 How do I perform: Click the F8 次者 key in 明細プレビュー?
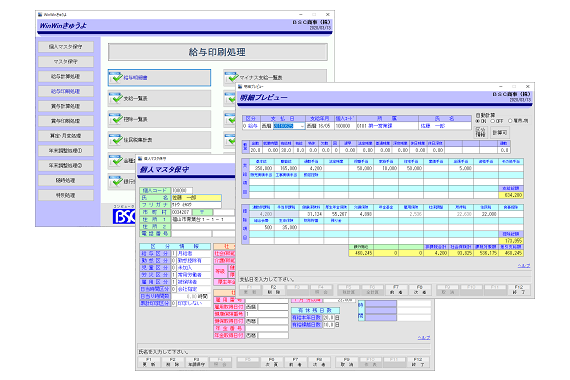tap(420, 290)
